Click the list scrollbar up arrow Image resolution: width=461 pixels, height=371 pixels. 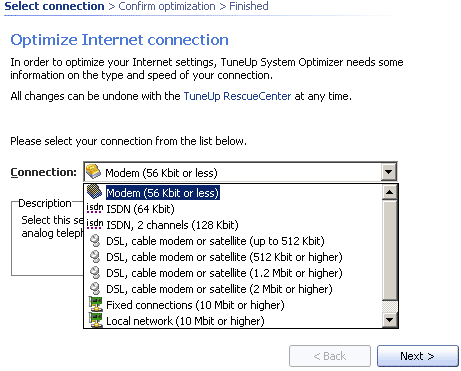389,192
